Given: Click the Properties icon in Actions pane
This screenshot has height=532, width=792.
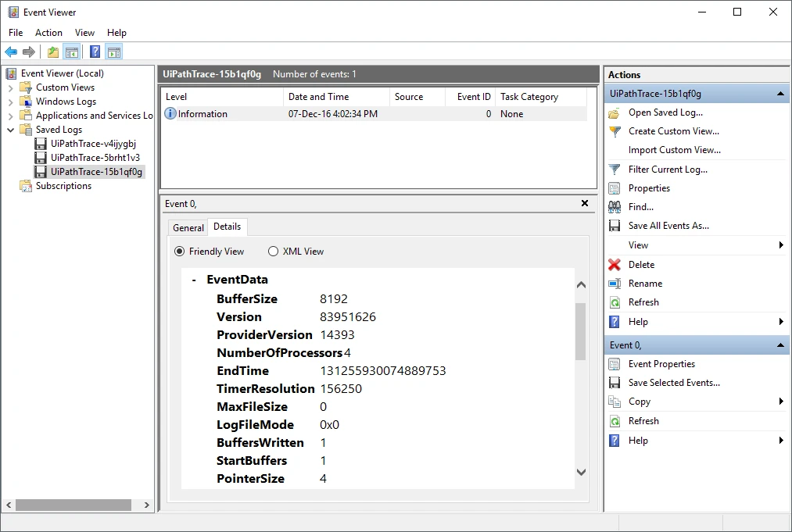Looking at the screenshot, I should click(615, 188).
